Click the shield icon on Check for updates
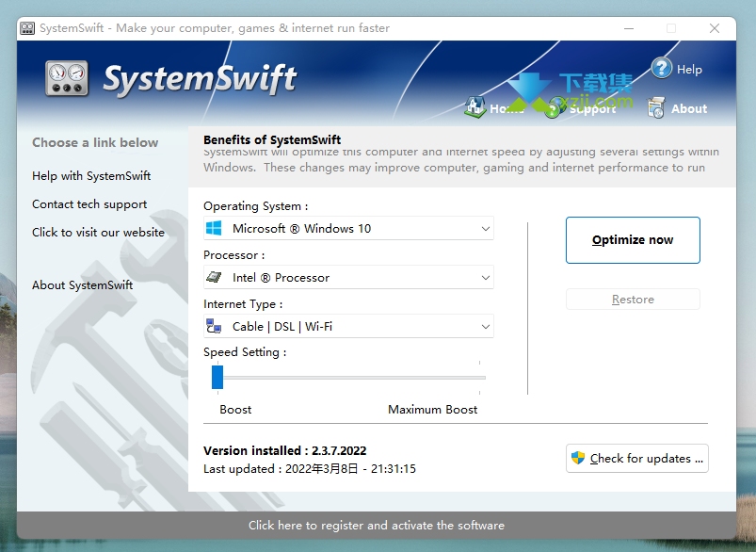This screenshot has width=756, height=552. tap(578, 458)
